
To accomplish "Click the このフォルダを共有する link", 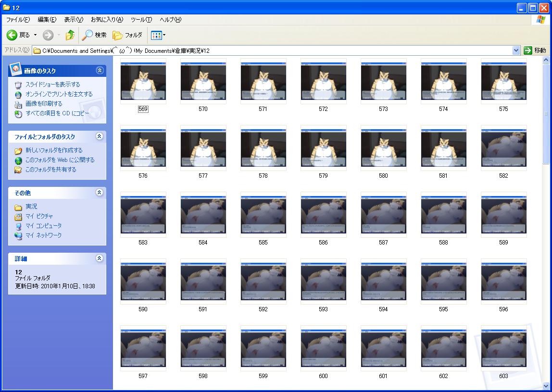I will pos(50,170).
